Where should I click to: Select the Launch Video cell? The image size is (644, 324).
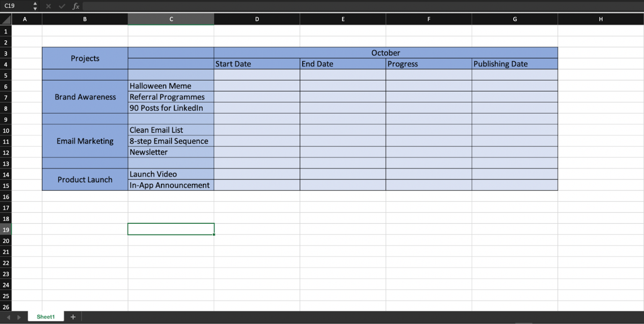pyautogui.click(x=171, y=174)
